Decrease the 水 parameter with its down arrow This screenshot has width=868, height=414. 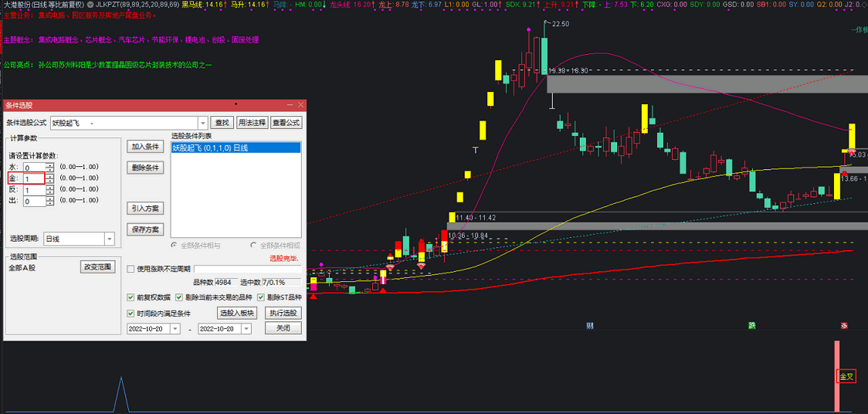50,169
